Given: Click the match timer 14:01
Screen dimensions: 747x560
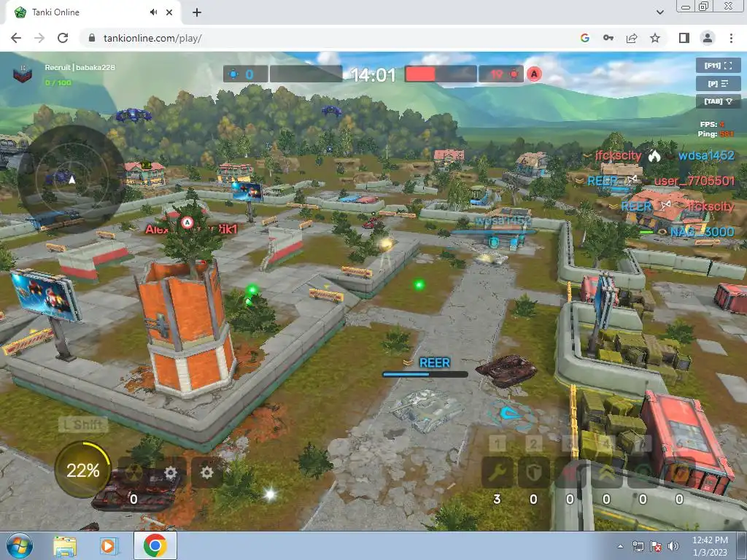Looking at the screenshot, I should [373, 75].
